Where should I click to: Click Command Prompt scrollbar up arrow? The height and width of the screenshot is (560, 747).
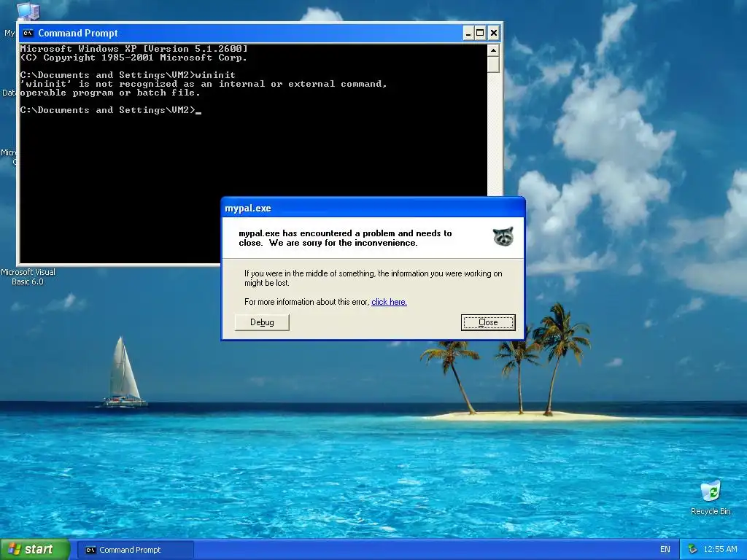click(493, 50)
